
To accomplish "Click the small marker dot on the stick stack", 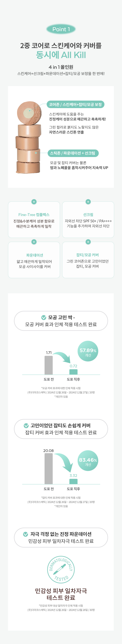I will [x=36, y=153].
